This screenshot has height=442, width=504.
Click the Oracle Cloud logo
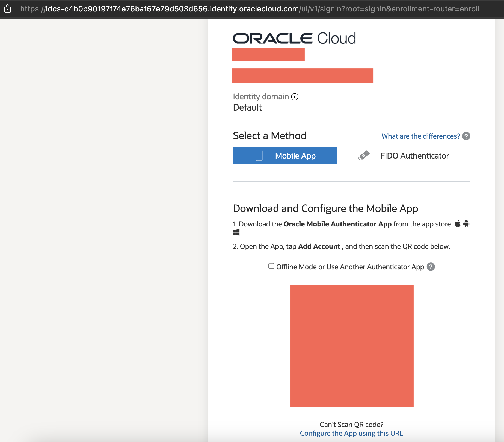pos(294,38)
